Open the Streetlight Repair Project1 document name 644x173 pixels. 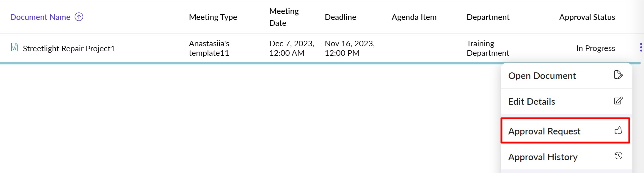click(69, 48)
